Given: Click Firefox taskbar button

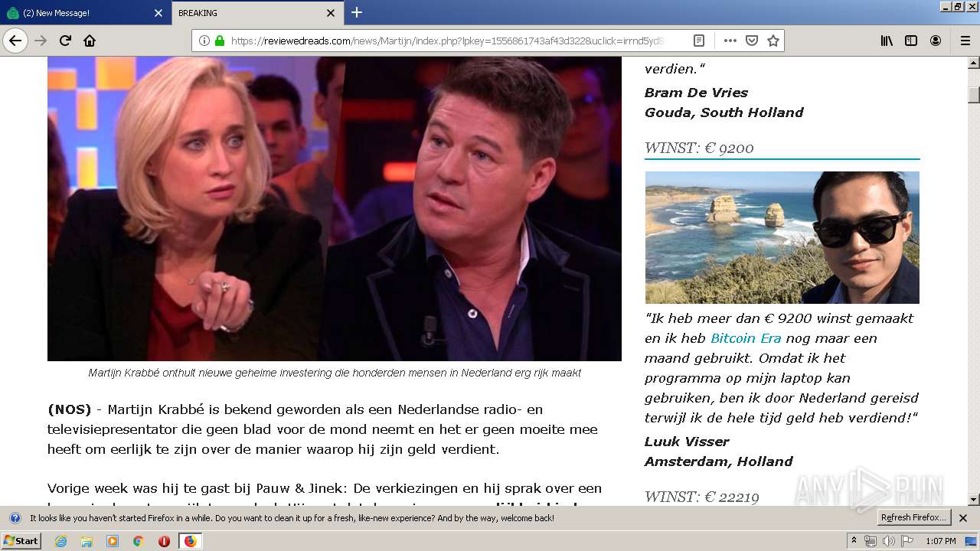Looking at the screenshot, I should click(x=190, y=541).
